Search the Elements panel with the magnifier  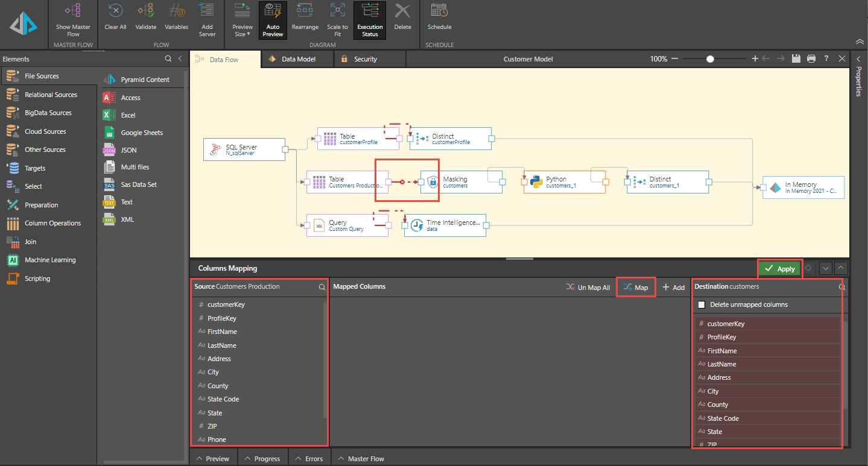pos(168,59)
